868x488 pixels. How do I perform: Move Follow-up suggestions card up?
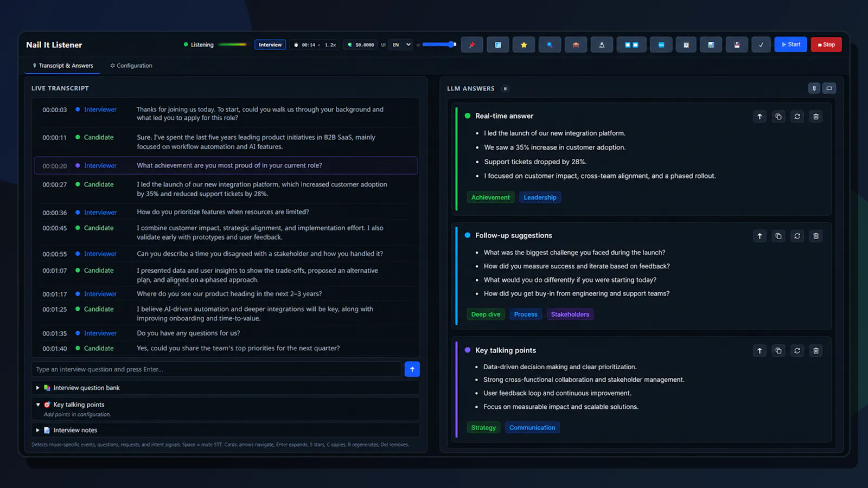coord(759,236)
